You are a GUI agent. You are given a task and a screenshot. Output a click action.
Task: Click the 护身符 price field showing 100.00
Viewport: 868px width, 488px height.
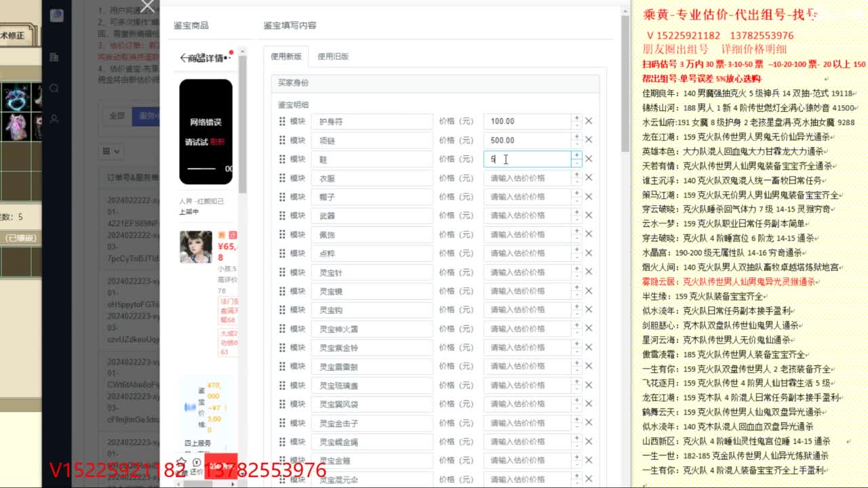pyautogui.click(x=528, y=121)
